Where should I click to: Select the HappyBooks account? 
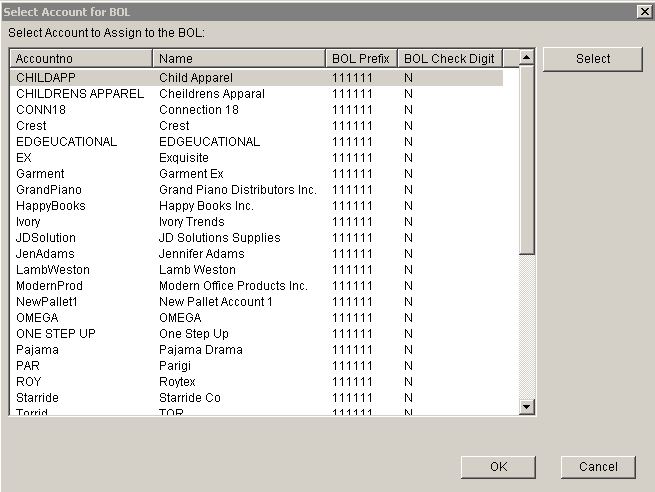coord(51,205)
